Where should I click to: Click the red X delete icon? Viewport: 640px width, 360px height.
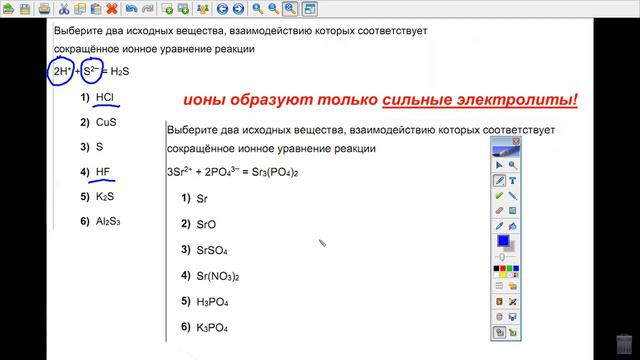[x=112, y=9]
